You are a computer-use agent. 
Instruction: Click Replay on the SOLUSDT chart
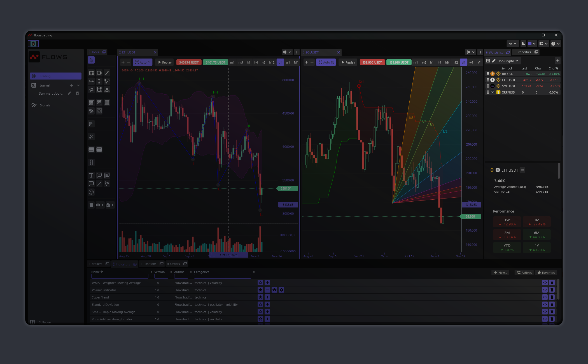tap(348, 62)
